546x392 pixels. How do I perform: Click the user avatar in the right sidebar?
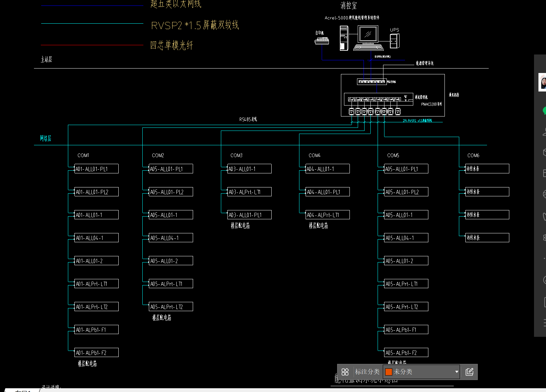tap(543, 82)
